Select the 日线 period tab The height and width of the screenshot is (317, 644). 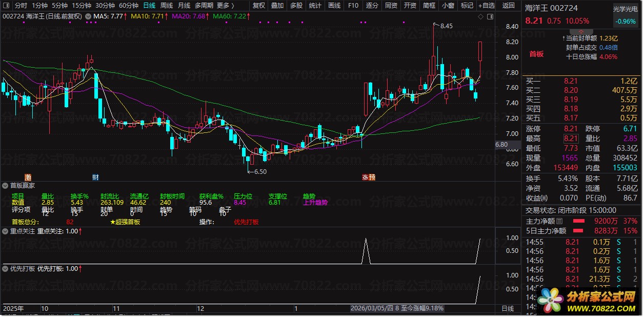pyautogui.click(x=149, y=6)
